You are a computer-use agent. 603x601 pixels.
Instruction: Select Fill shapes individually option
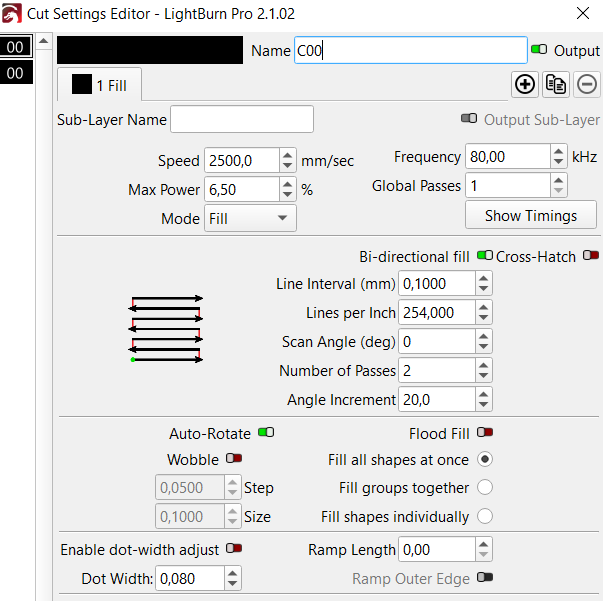click(x=485, y=516)
